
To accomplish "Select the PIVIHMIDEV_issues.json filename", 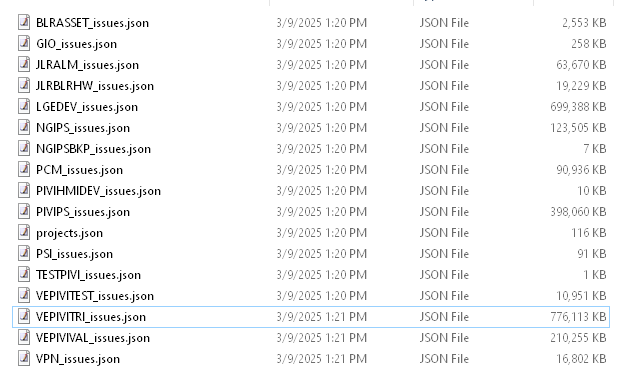I will point(98,191).
